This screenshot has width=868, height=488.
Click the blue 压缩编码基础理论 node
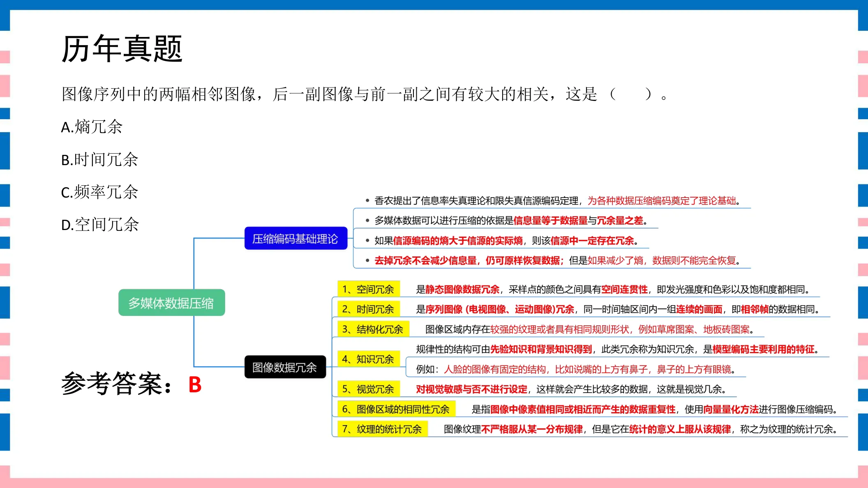pos(295,238)
